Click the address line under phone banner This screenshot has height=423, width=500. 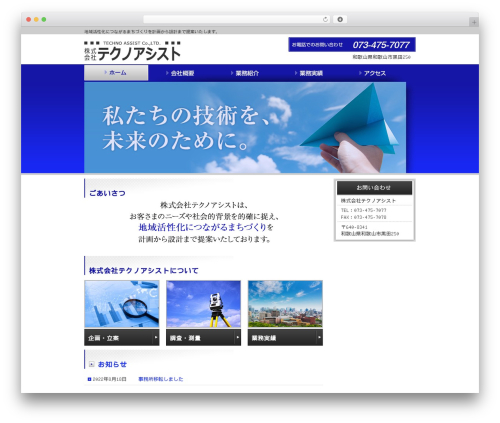[382, 57]
